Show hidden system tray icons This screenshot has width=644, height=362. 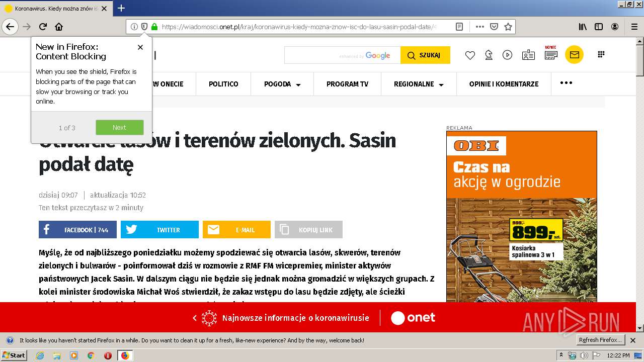[561, 355]
